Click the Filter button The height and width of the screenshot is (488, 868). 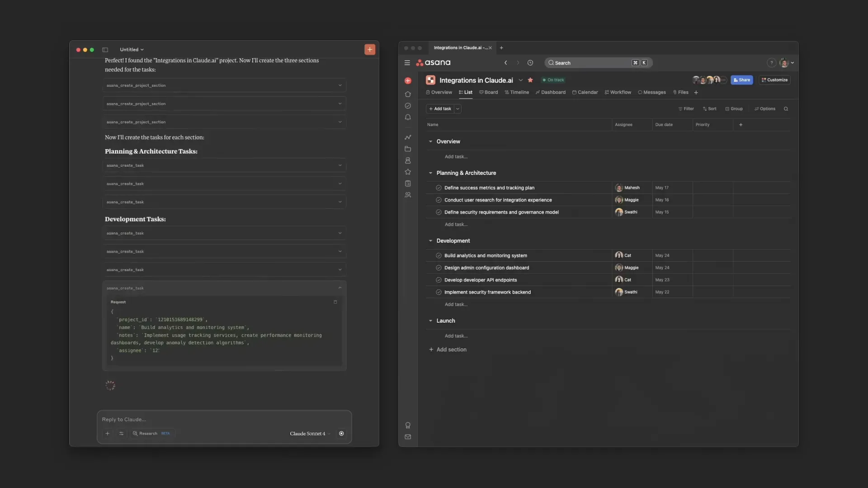686,109
